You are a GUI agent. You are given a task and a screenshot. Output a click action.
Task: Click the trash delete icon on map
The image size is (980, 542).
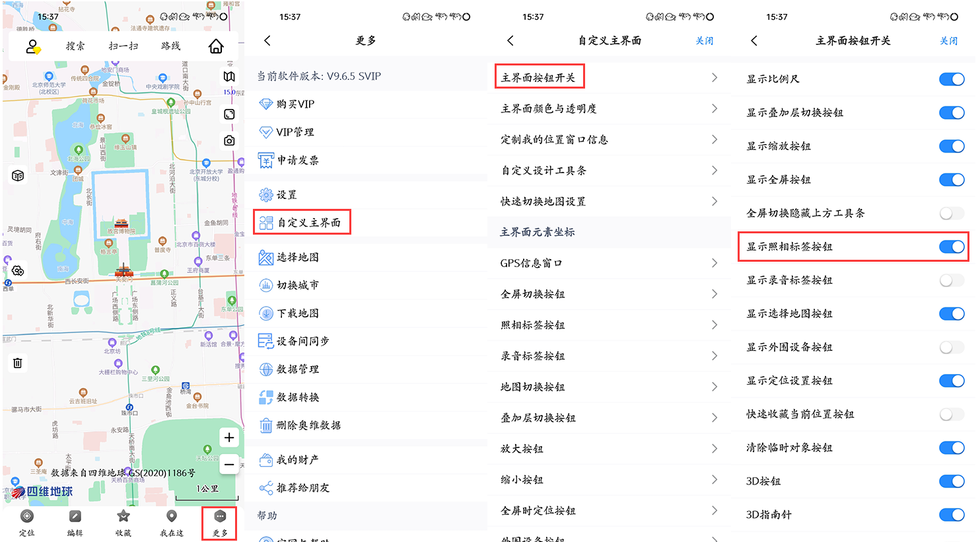tap(18, 363)
